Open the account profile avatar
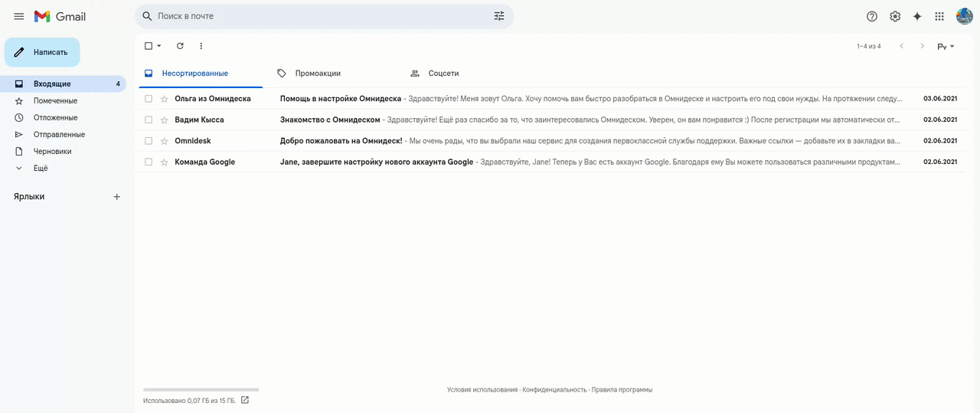 pos(965,16)
